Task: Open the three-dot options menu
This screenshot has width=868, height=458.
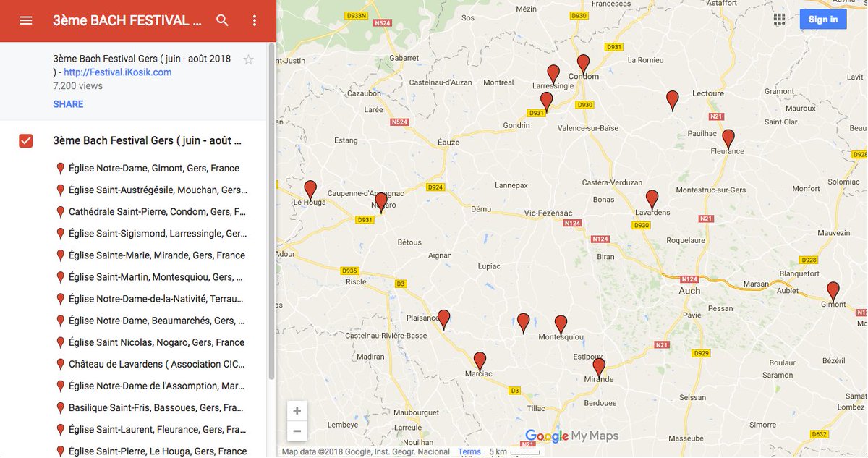Action: (254, 20)
